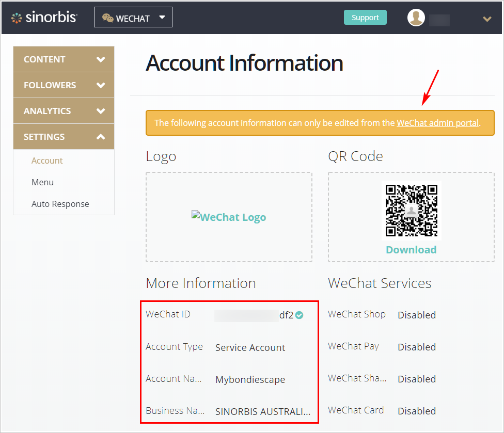The height and width of the screenshot is (433, 504).
Task: Click the Account Type label
Action: pyautogui.click(x=174, y=347)
